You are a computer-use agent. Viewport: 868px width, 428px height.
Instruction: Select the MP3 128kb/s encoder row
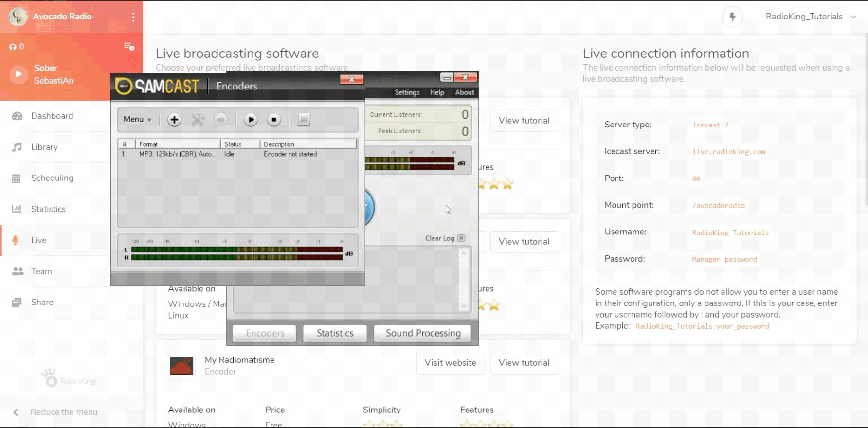pos(219,154)
